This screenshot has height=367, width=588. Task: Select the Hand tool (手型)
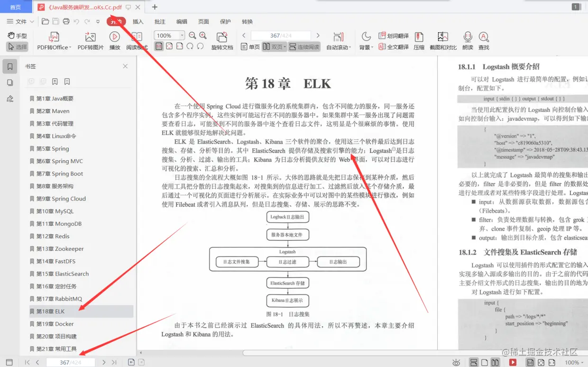coord(18,36)
